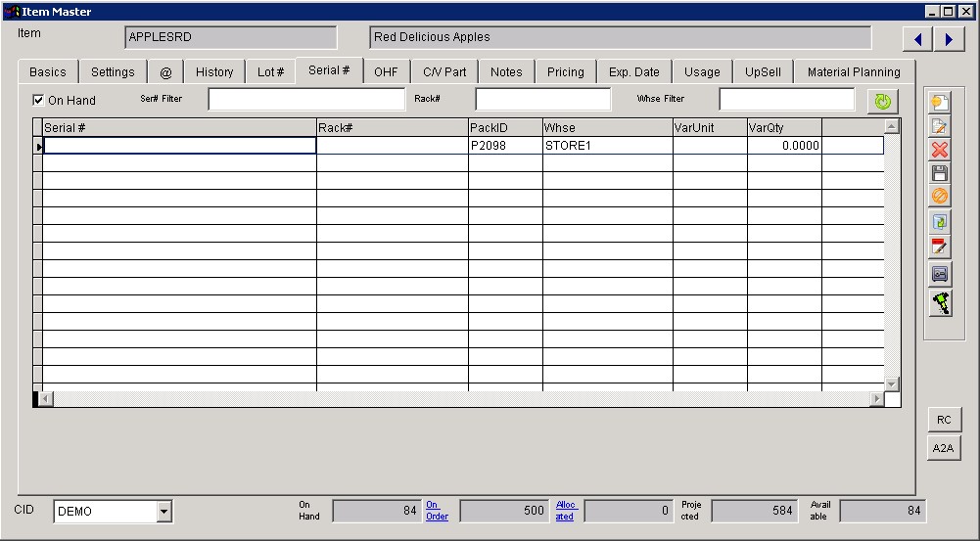Screen dimensions: 980x541
Task: Click the RC button
Action: tap(944, 420)
